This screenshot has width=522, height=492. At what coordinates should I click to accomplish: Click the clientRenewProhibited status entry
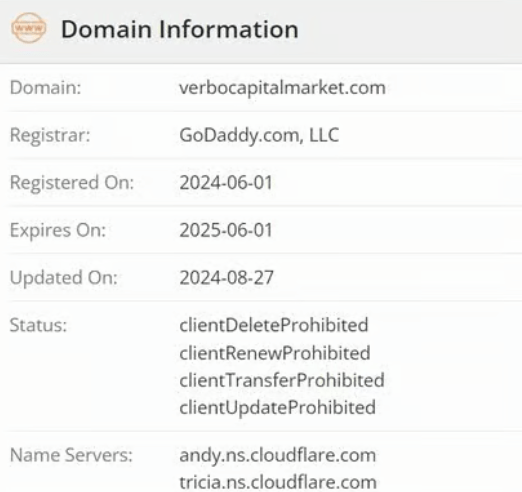pyautogui.click(x=275, y=353)
